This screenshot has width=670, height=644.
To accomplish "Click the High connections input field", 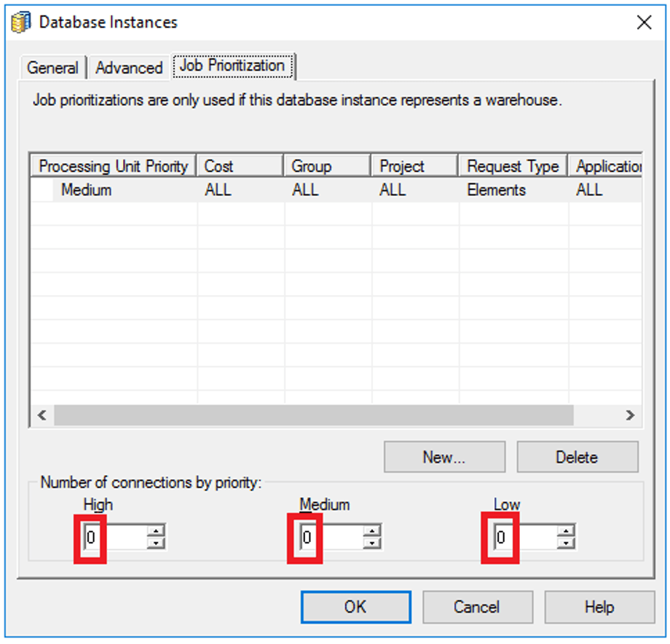I will pyautogui.click(x=115, y=538).
